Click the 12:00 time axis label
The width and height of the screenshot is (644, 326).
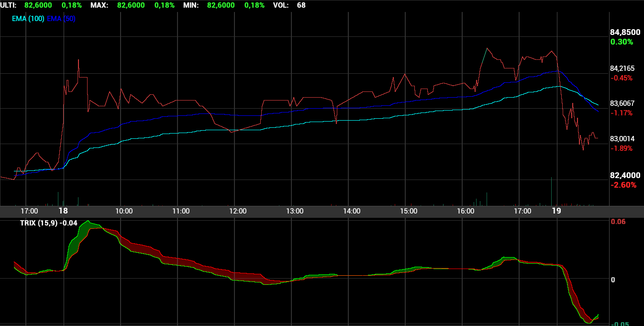coord(238,211)
